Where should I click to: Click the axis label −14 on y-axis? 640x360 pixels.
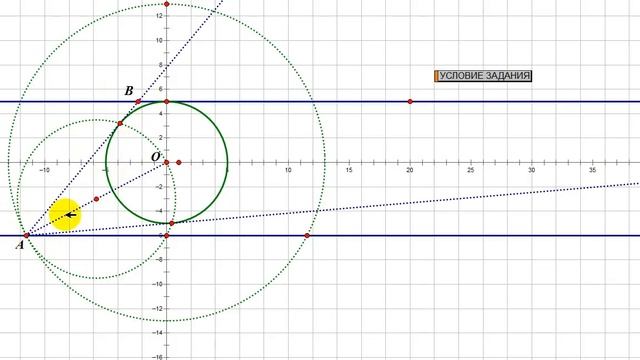click(x=158, y=333)
